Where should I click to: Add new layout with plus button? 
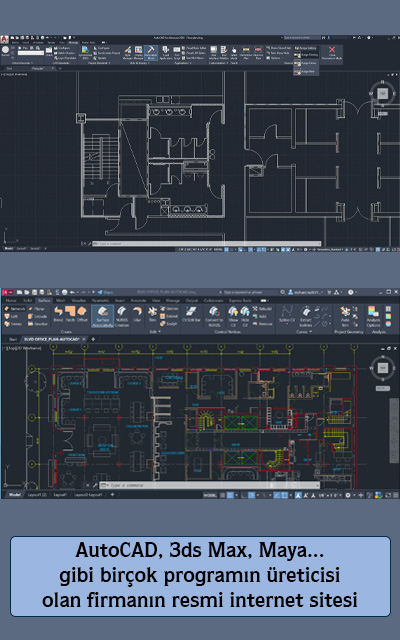(x=112, y=495)
